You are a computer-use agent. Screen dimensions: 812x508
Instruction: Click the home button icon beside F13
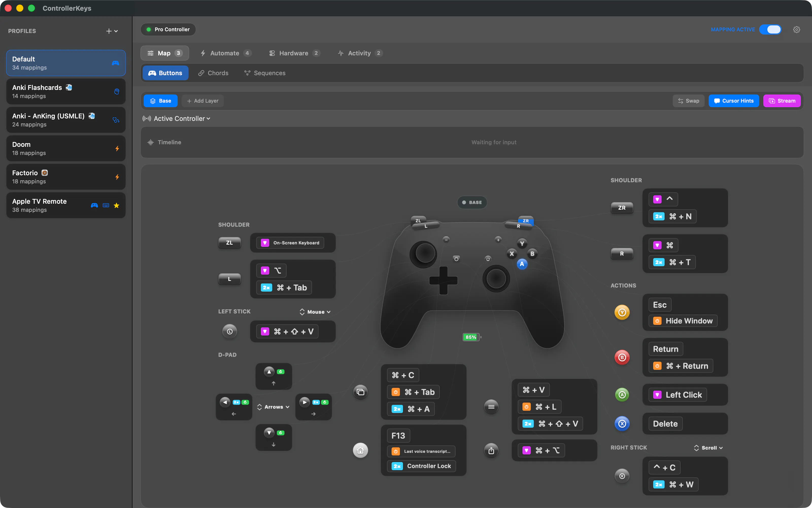point(360,450)
